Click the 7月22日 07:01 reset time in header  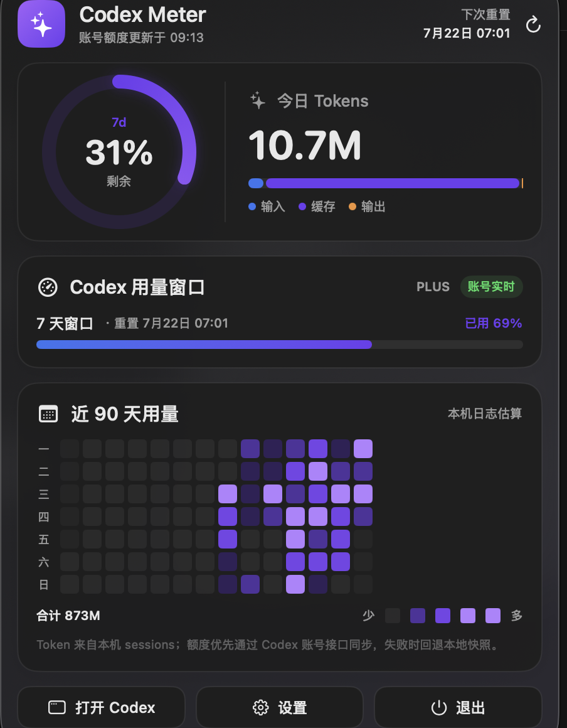point(467,33)
